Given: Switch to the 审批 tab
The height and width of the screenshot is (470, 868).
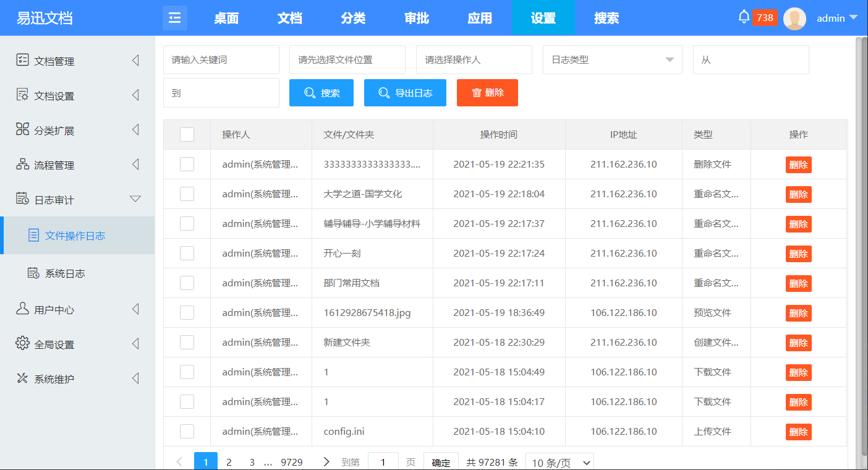Looking at the screenshot, I should point(417,18).
